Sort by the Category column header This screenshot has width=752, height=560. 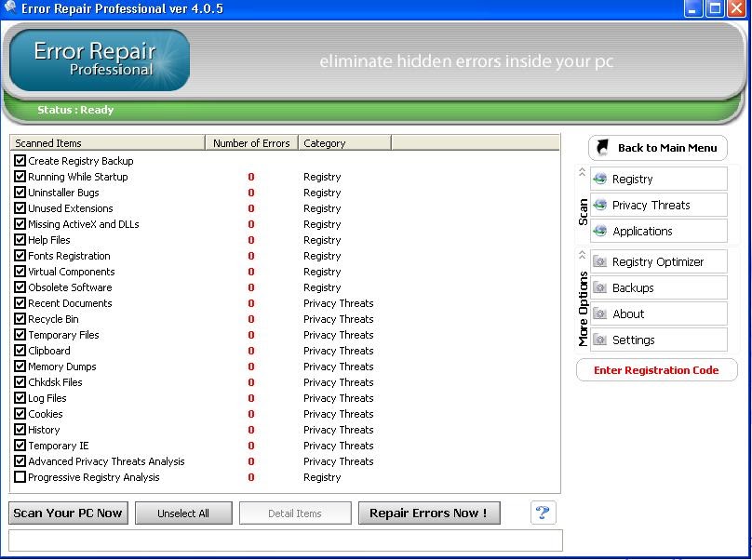point(344,143)
